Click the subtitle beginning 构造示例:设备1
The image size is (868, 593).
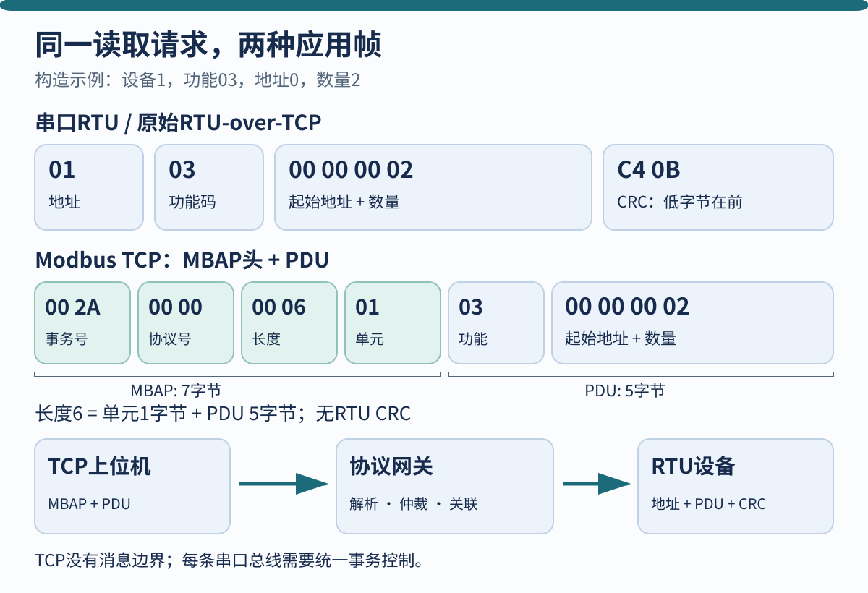pyautogui.click(x=197, y=80)
